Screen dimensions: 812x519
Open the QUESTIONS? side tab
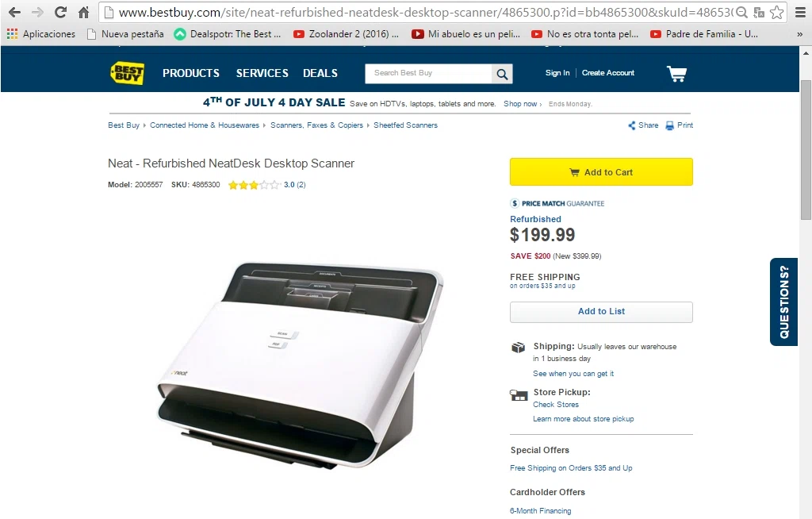783,302
